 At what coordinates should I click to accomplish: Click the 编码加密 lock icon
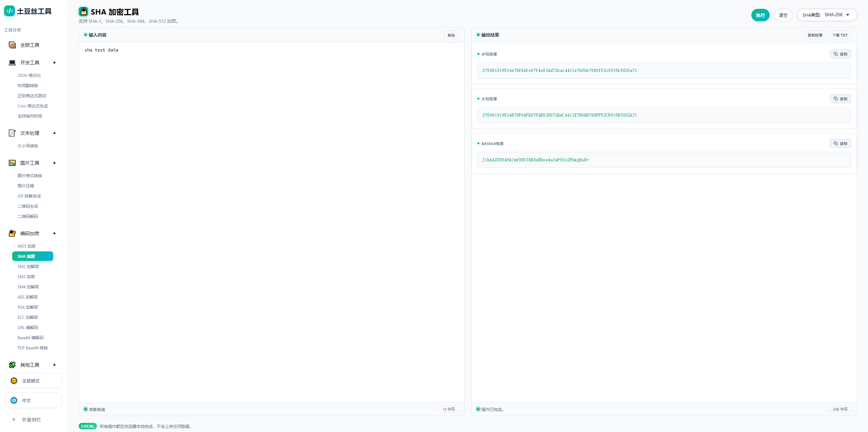(12, 233)
